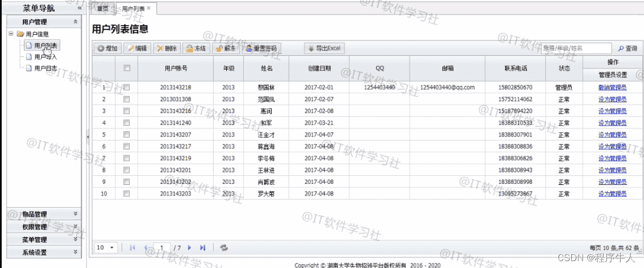The height and width of the screenshot is (268, 644).
Task: Check the box for user 2013143201
Action: coord(127,170)
